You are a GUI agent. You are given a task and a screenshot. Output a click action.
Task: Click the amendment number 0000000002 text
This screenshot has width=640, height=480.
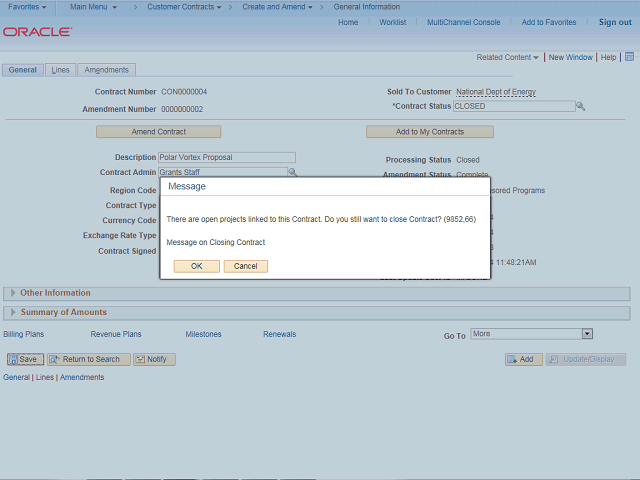click(182, 109)
